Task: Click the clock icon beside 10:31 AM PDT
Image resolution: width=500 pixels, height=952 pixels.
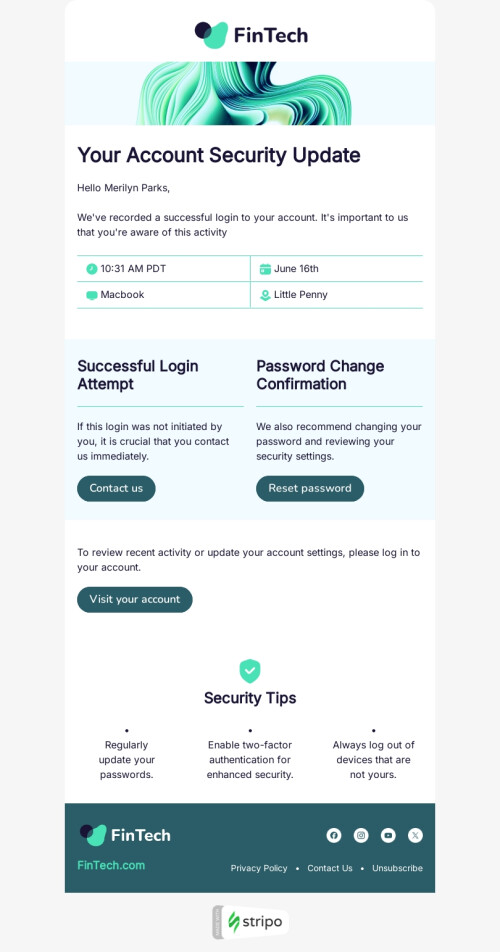Action: pos(92,269)
